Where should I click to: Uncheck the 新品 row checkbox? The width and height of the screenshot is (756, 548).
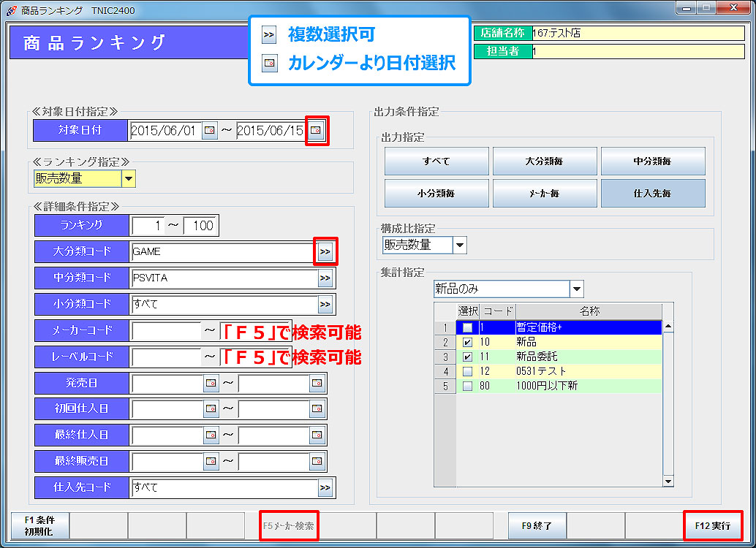[467, 342]
